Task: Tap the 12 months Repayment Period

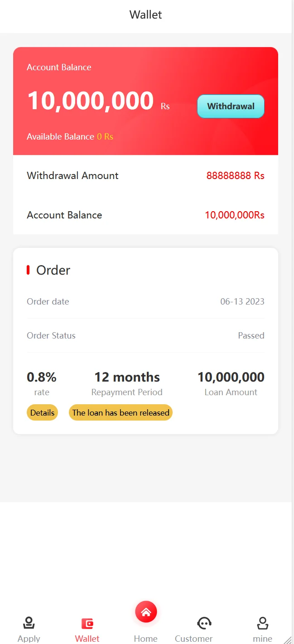Action: [x=127, y=378]
